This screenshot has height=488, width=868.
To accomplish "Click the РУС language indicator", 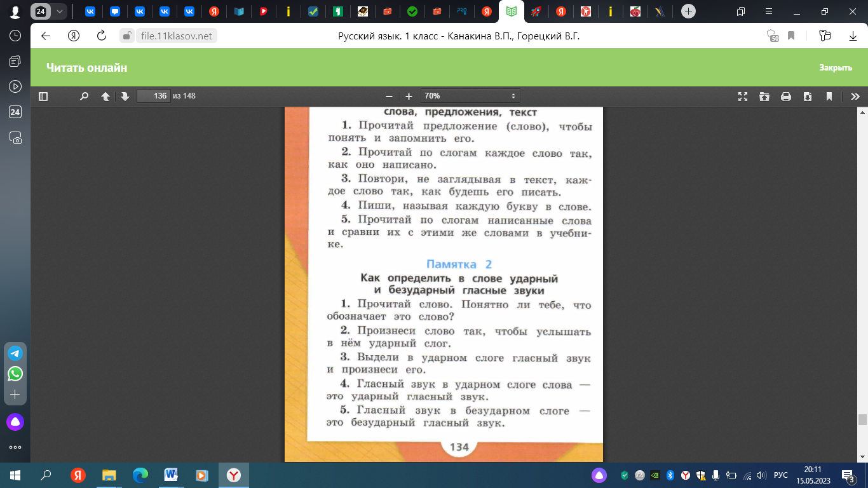I will [x=781, y=475].
